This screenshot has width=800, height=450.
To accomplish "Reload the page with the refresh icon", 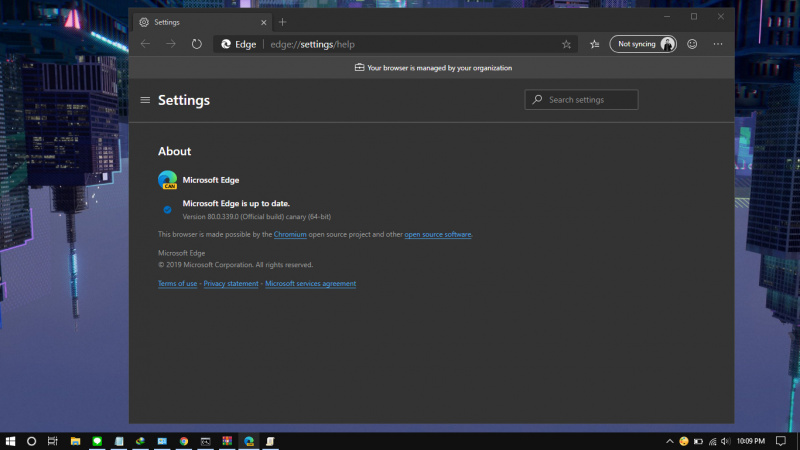I will [196, 44].
